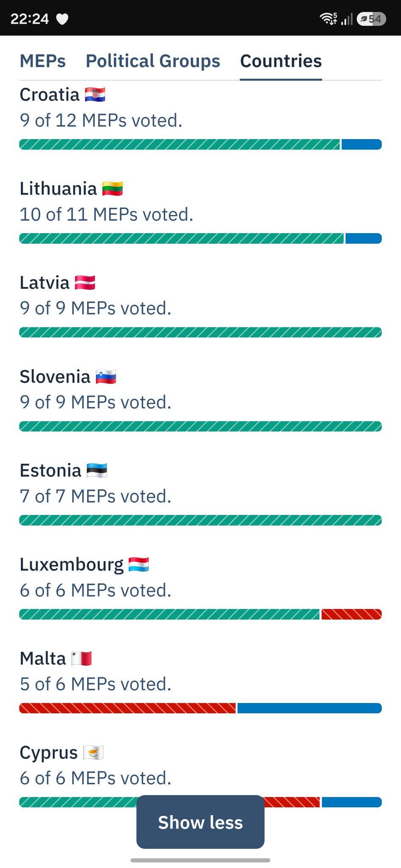Screen dimensions: 401x868
Task: Open the Political Groups tab
Action: click(x=153, y=61)
